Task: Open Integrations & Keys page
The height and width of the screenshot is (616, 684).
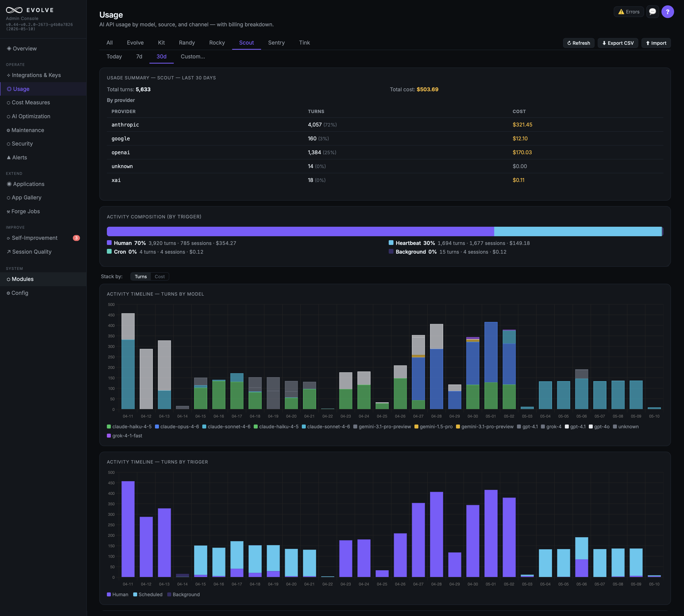Action: 43,75
